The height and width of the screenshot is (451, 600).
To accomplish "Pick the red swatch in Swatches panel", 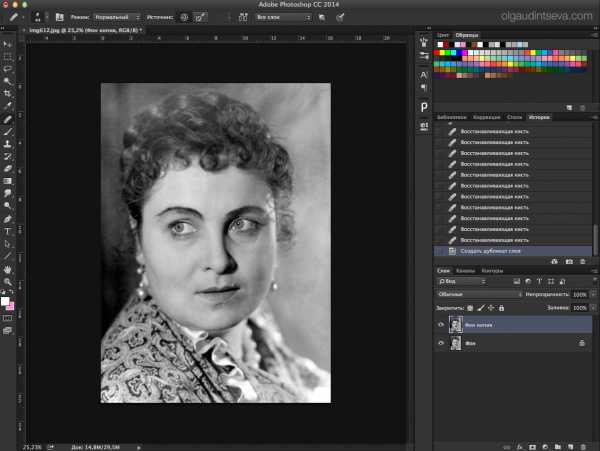I will (x=437, y=53).
